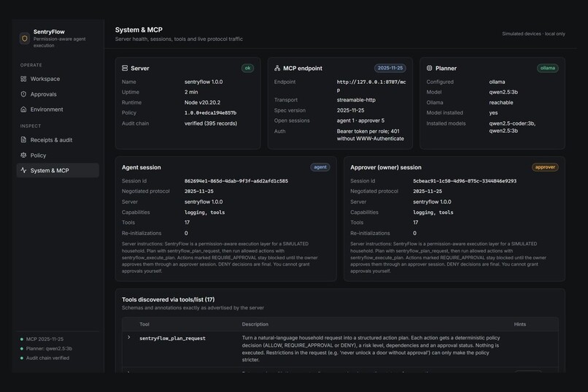Click the MCP endpoint network icon
This screenshot has width=588, height=392.
tap(277, 68)
